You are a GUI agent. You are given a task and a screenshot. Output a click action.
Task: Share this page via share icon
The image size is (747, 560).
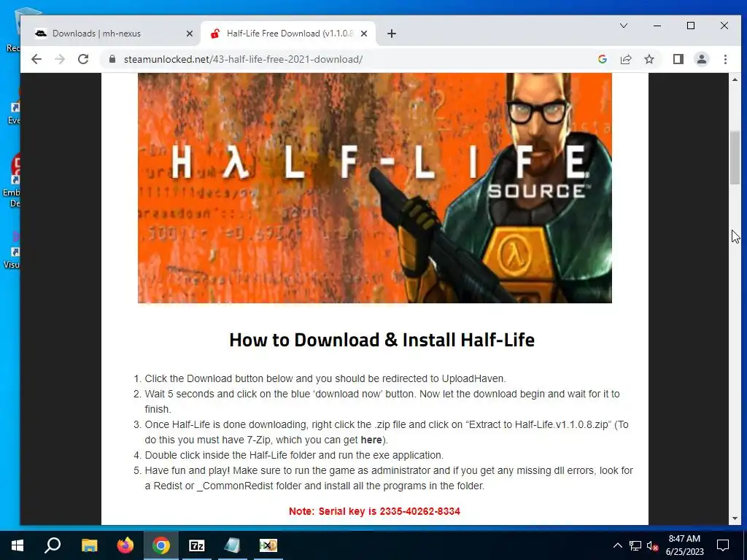coord(625,59)
